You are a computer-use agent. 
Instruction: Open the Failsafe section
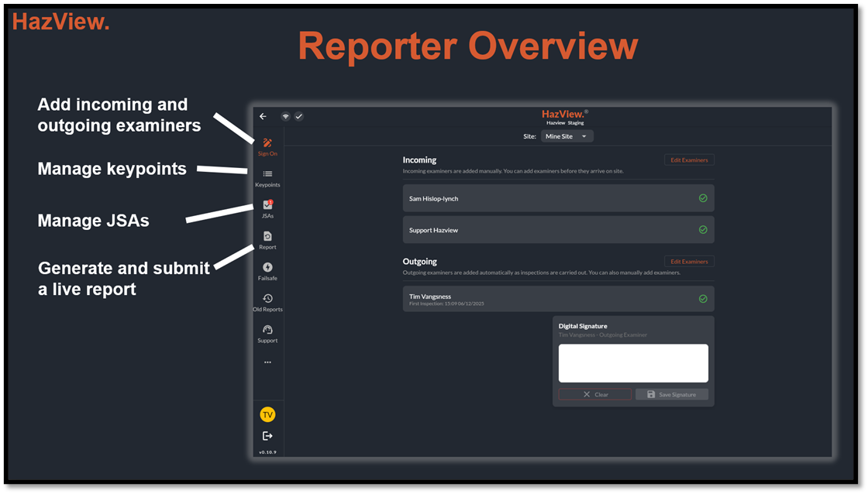click(x=267, y=268)
